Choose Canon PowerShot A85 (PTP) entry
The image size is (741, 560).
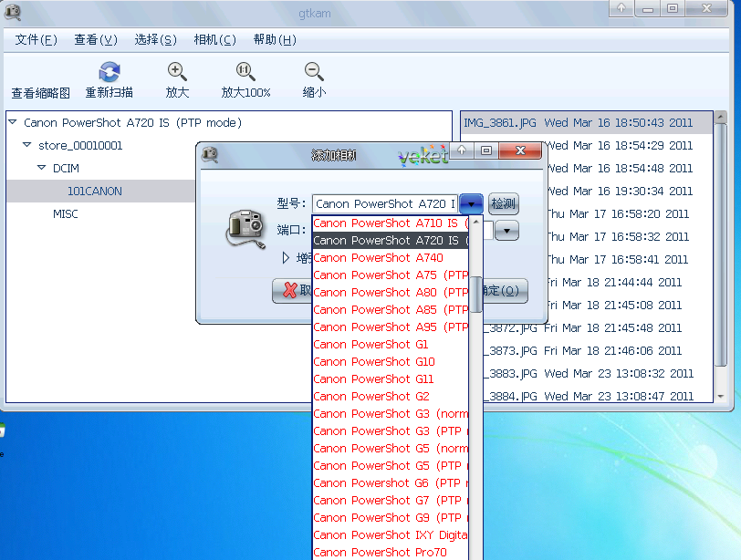(391, 310)
